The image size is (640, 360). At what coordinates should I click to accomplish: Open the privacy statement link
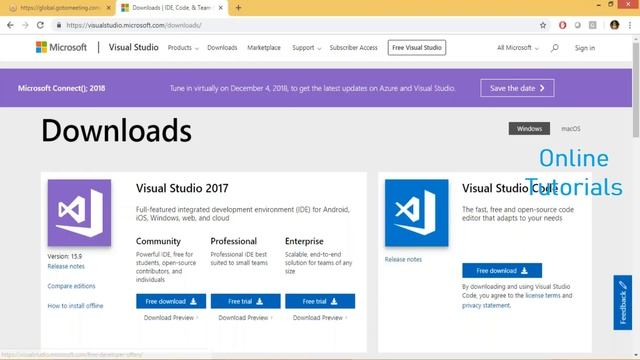pyautogui.click(x=486, y=305)
